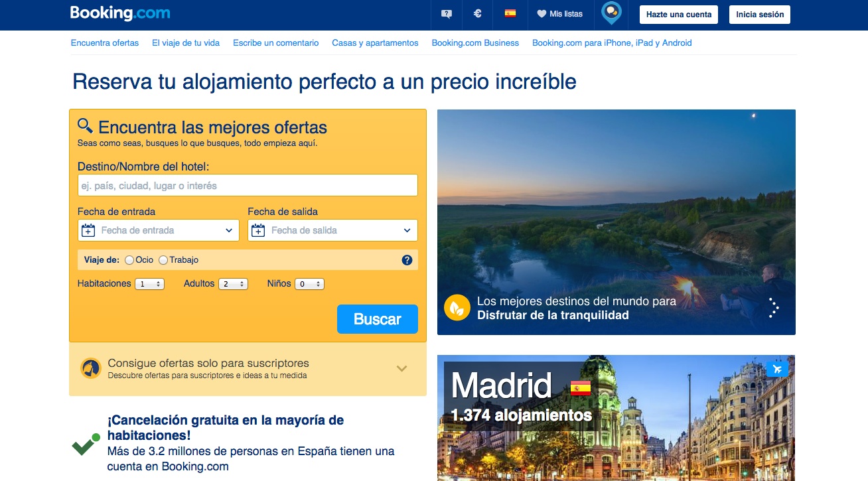This screenshot has height=481, width=868.
Task: Open the travel purpose help question icon
Action: (x=407, y=260)
